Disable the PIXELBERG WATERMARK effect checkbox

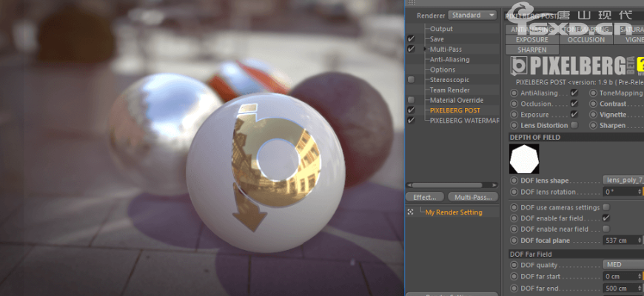[x=411, y=121]
